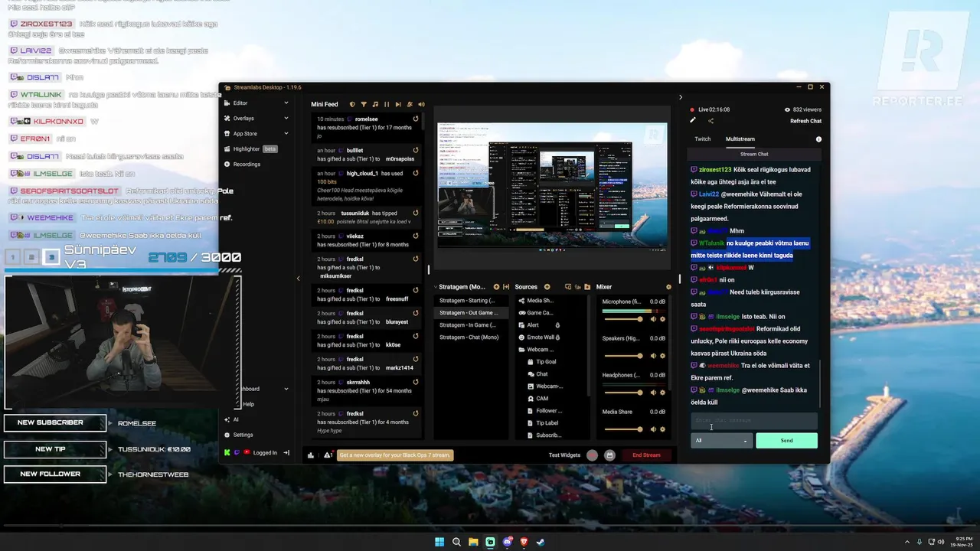Add a new scene with plus icon
Image resolution: width=980 pixels, height=551 pixels.
496,287
